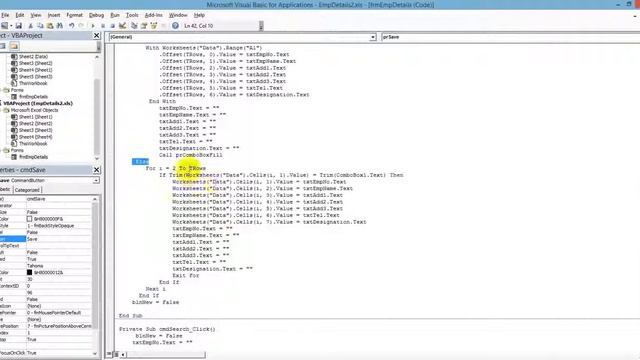Click the Undo arrow icon
Image resolution: width=640 pixels, height=360 pixels.
[71, 26]
